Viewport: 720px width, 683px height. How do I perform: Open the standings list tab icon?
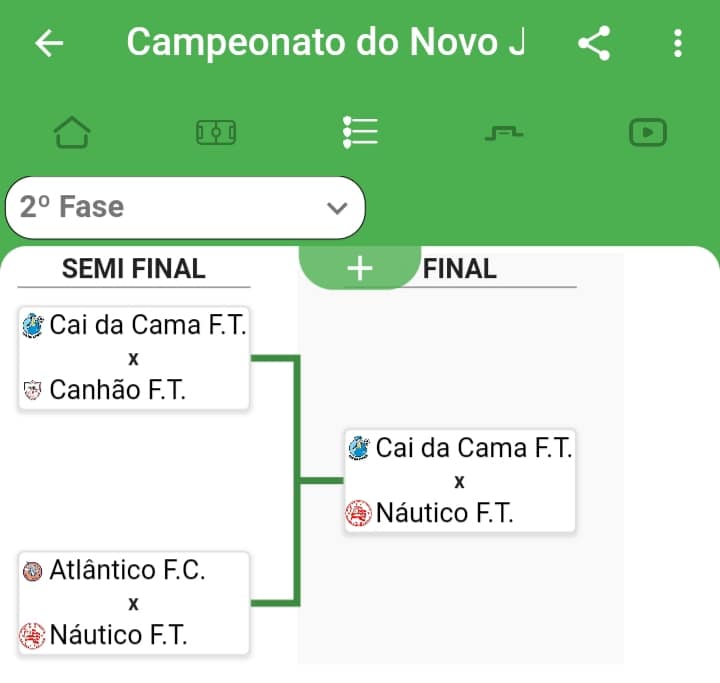point(360,132)
